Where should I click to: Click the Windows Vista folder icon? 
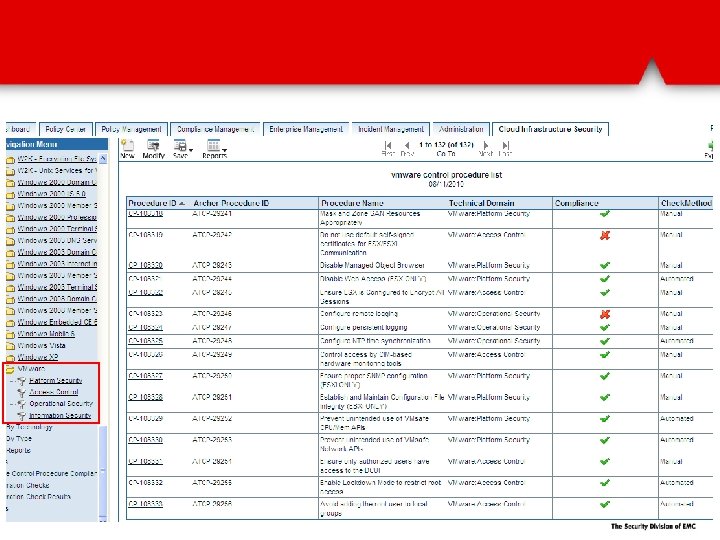click(10, 346)
